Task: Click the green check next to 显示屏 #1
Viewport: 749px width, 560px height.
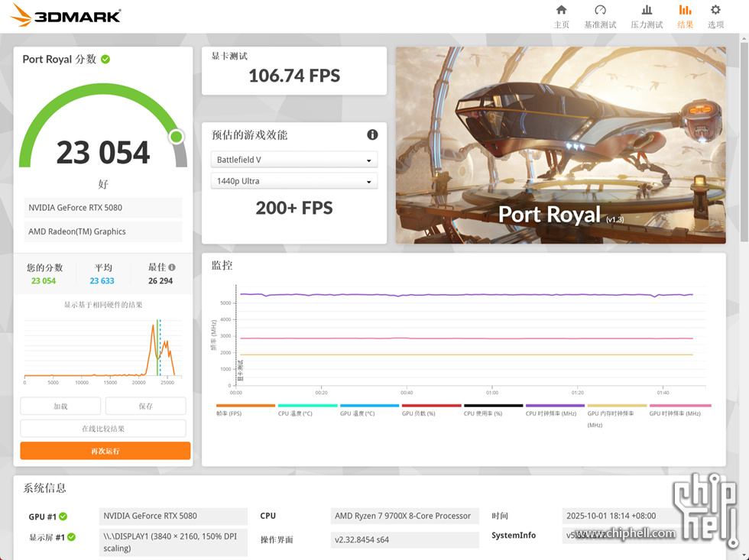Action: pyautogui.click(x=71, y=537)
